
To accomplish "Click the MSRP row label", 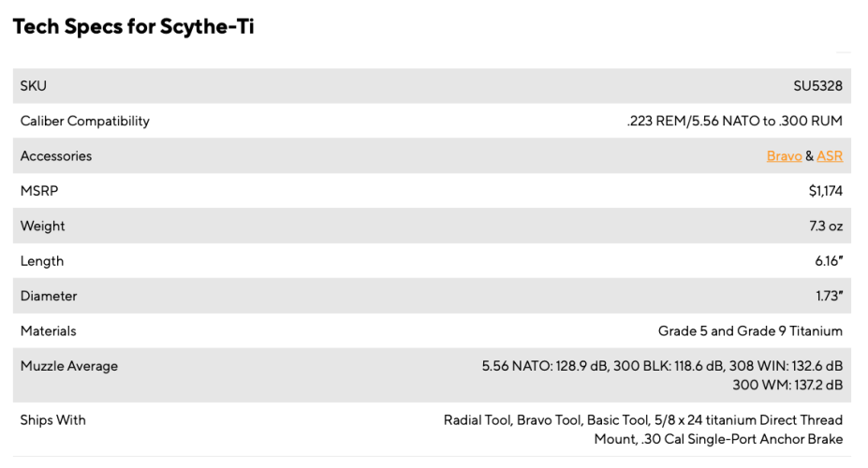I will click(x=39, y=191).
